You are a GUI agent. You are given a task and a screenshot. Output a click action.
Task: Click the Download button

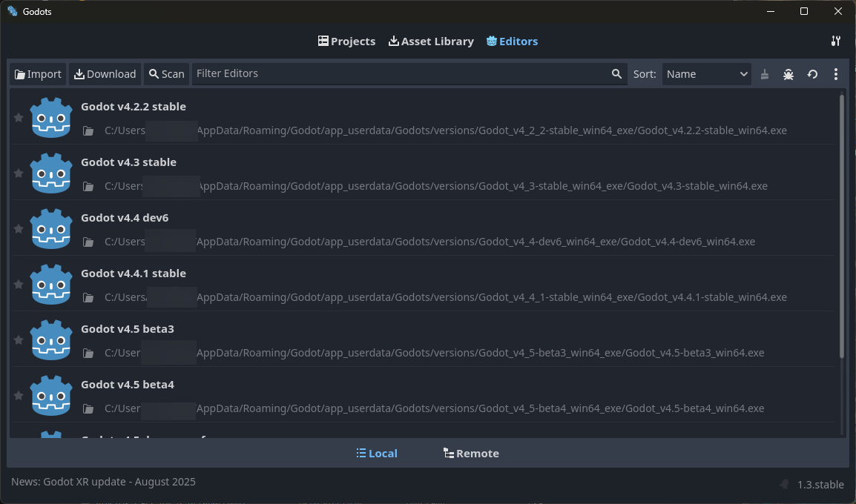pyautogui.click(x=105, y=74)
